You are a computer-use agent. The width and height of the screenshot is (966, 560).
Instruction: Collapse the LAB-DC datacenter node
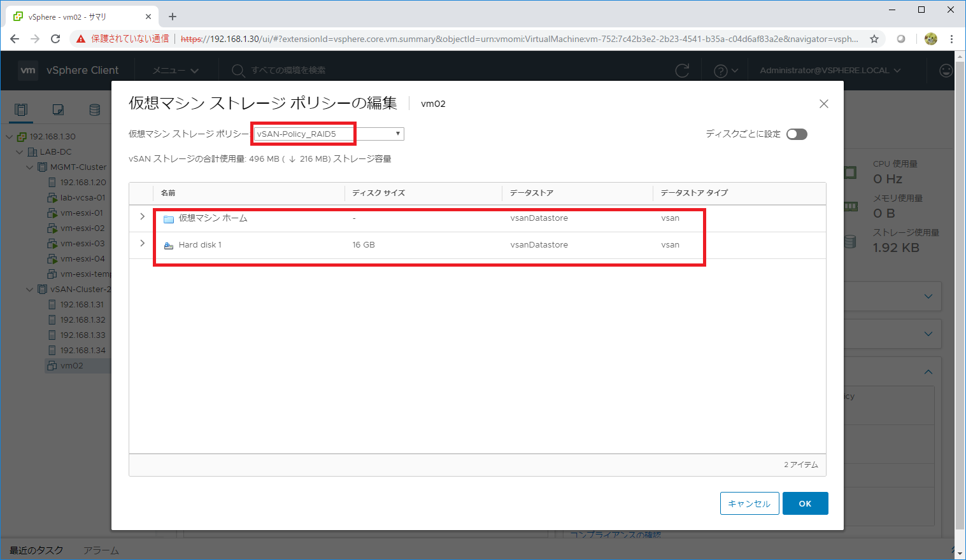20,152
